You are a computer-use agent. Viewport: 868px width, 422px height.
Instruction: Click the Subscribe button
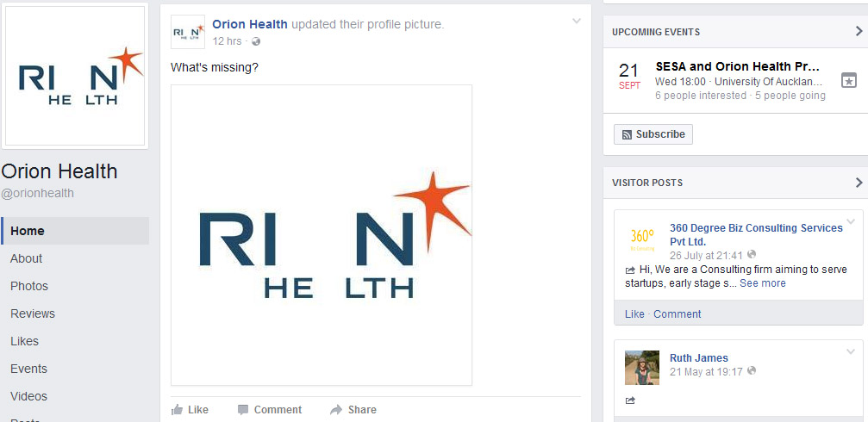point(653,134)
